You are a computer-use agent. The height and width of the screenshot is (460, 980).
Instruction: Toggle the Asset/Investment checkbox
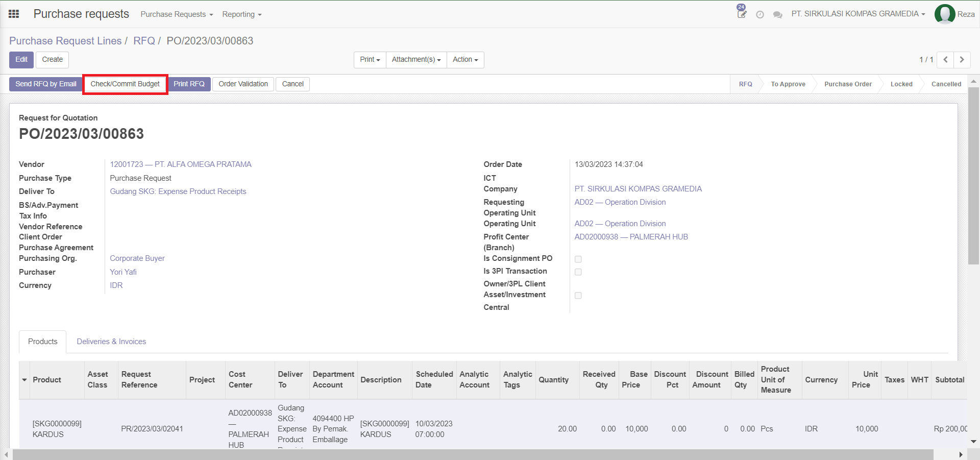pos(578,296)
